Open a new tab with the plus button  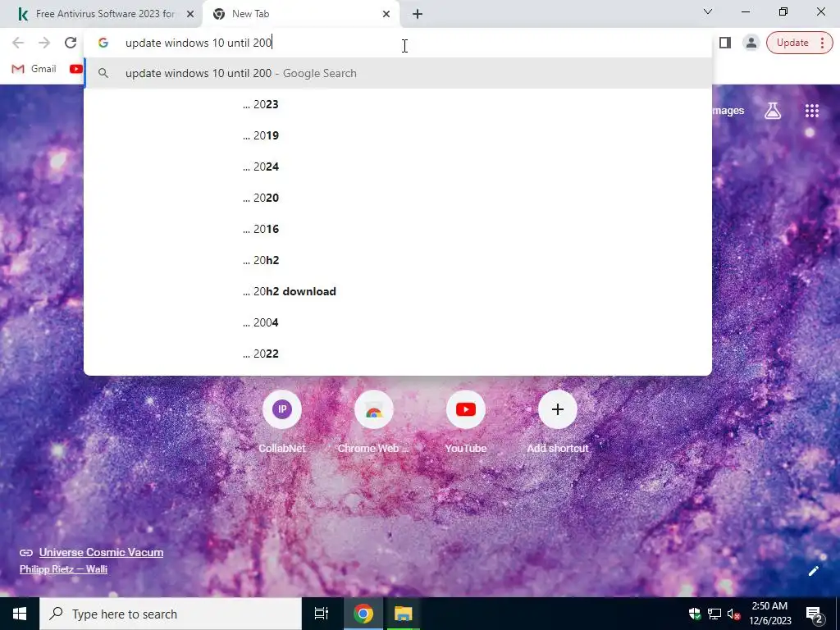pos(418,15)
